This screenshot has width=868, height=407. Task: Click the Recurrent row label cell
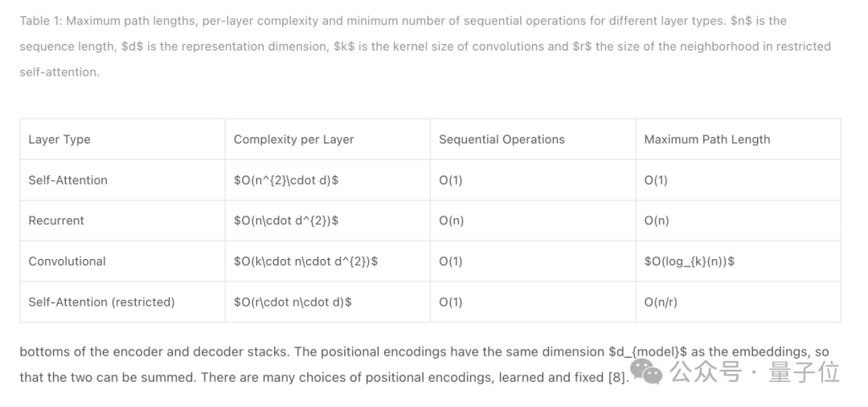tap(122, 220)
